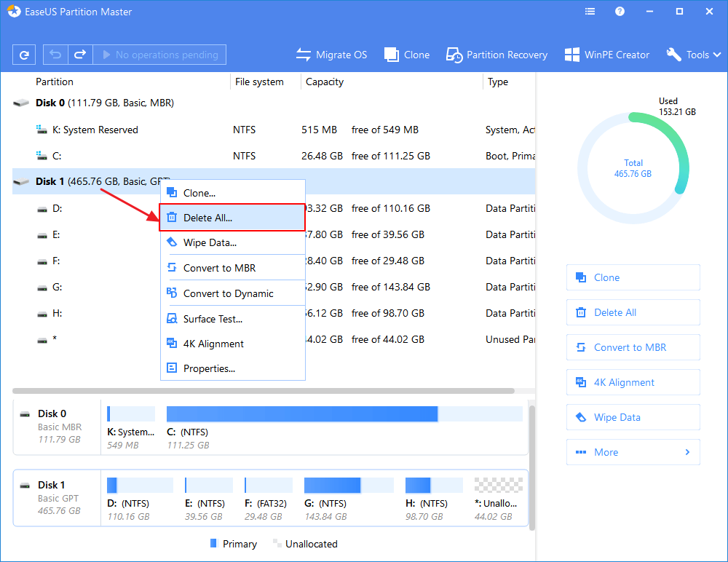Image resolution: width=728 pixels, height=562 pixels.
Task: Click the Delete All button in side panel
Action: point(633,312)
